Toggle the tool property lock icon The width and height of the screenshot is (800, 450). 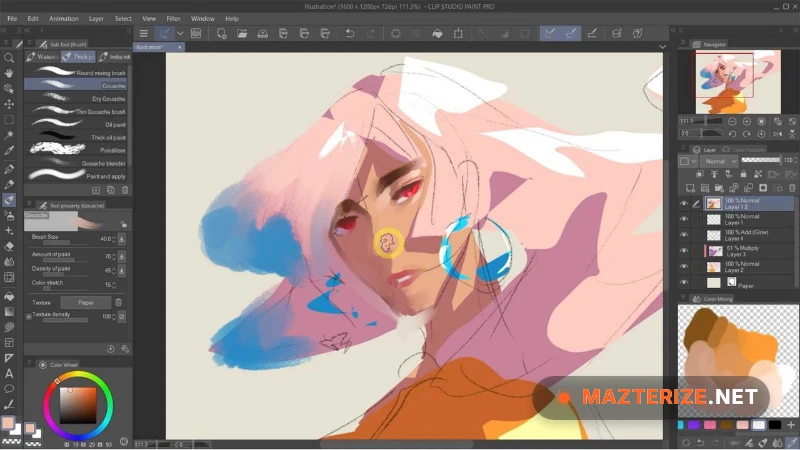click(123, 224)
